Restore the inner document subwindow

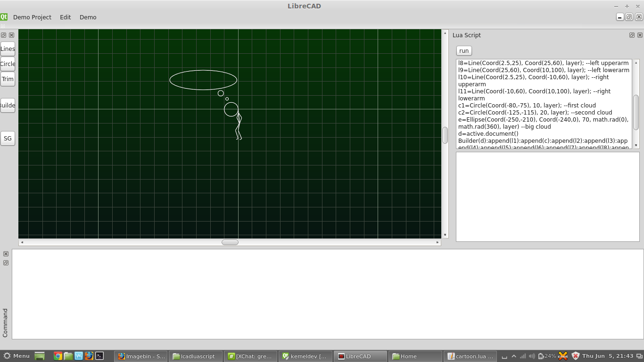629,17
